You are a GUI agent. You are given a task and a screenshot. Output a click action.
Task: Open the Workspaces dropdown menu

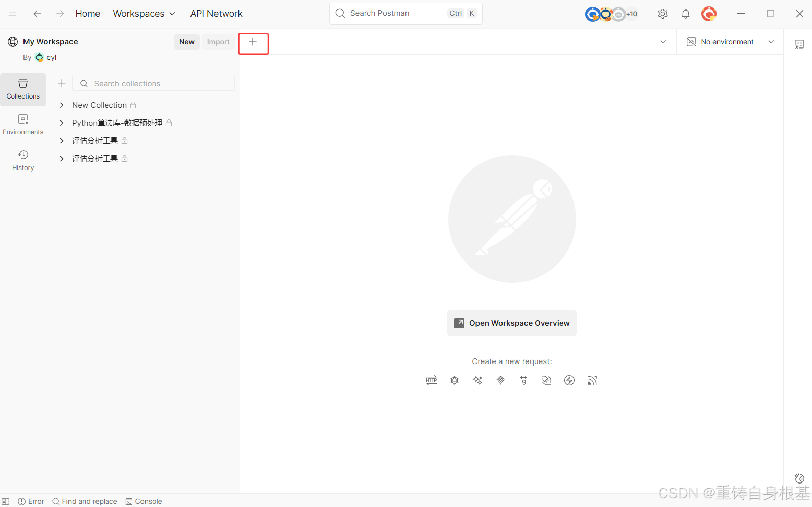click(x=144, y=14)
